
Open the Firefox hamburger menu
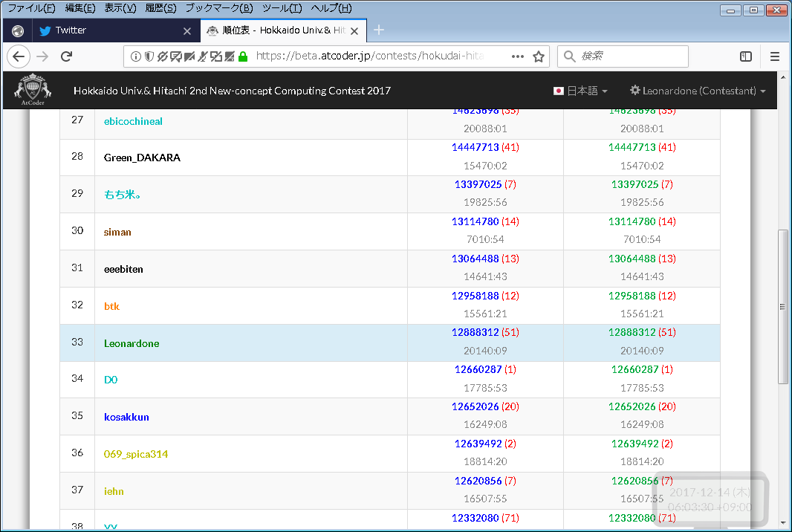click(775, 56)
